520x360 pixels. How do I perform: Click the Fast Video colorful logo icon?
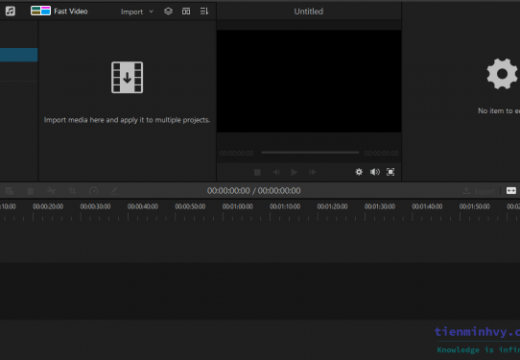[41, 11]
